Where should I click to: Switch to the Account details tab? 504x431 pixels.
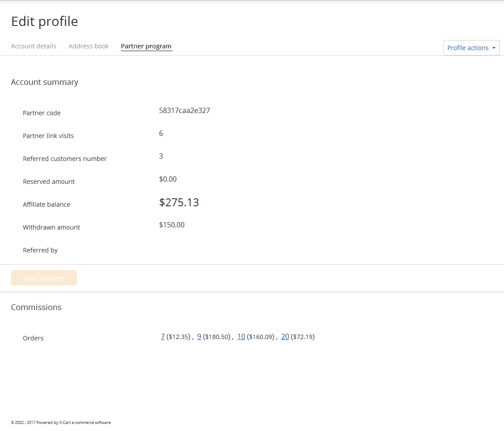click(33, 46)
